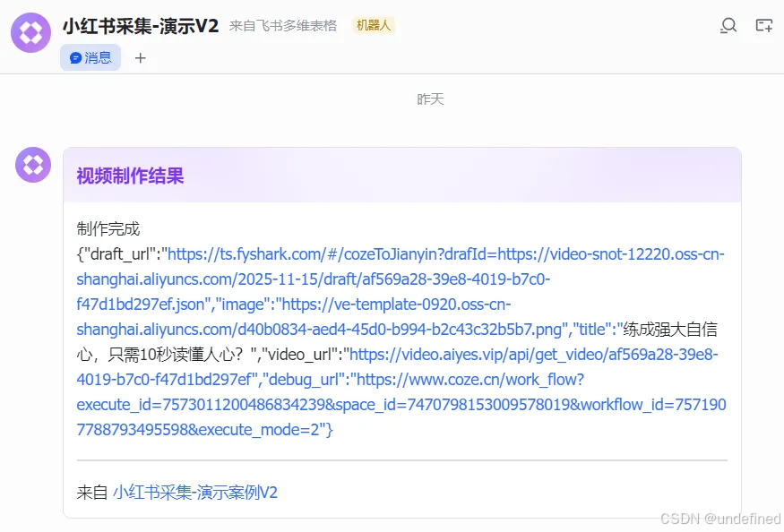Screen dimensions: 784x532
Task: Click the 来自飞书多维表格 label
Action: click(283, 25)
